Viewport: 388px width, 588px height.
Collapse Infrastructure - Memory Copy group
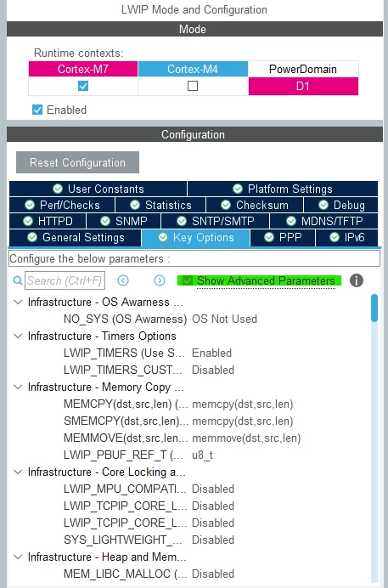[18, 387]
